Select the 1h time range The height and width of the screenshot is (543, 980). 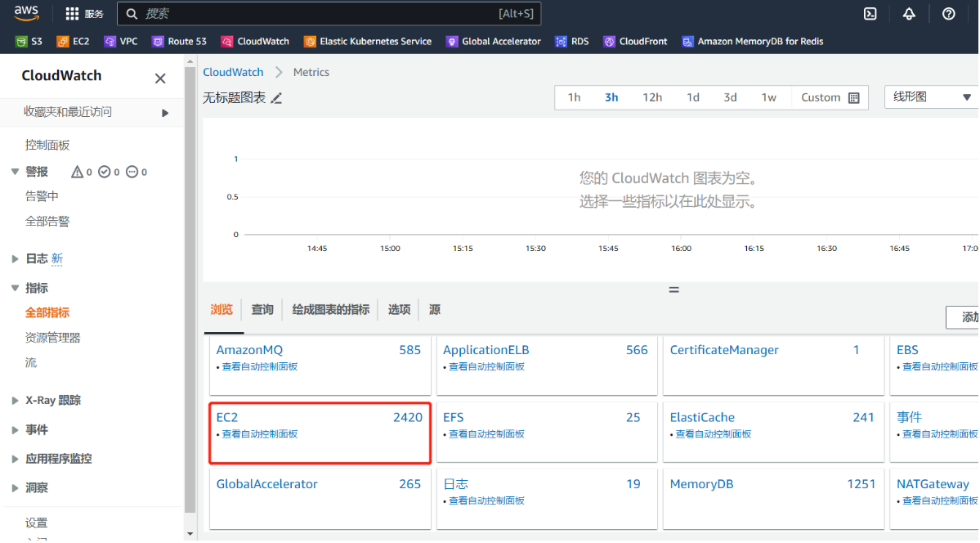pyautogui.click(x=574, y=97)
